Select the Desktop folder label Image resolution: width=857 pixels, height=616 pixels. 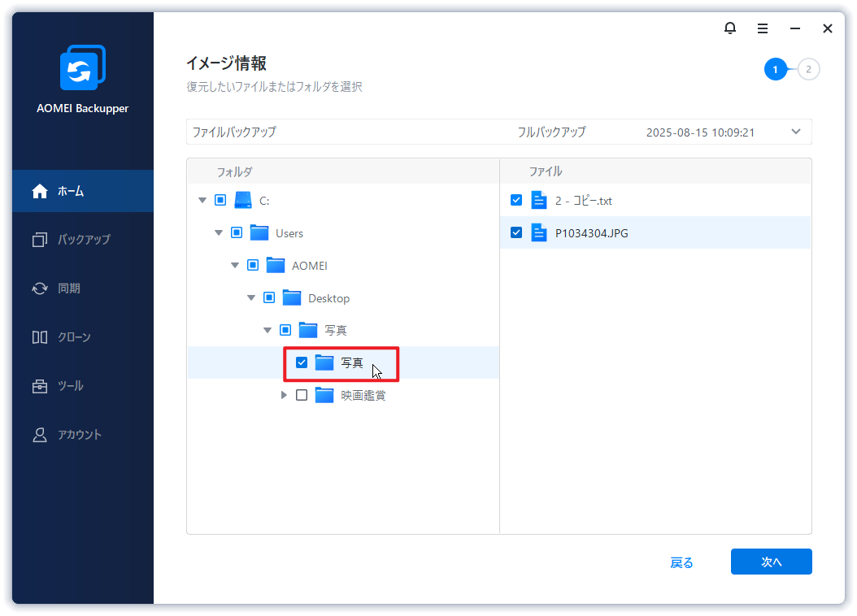point(328,298)
